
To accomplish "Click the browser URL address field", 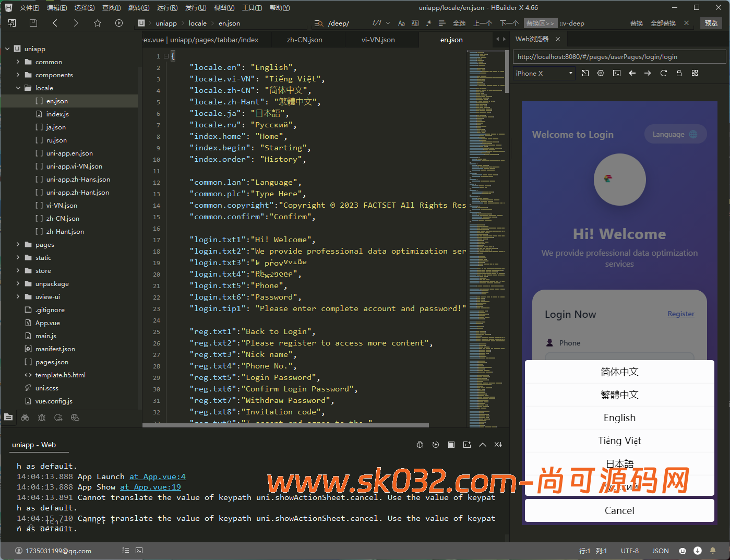I will tap(619, 57).
